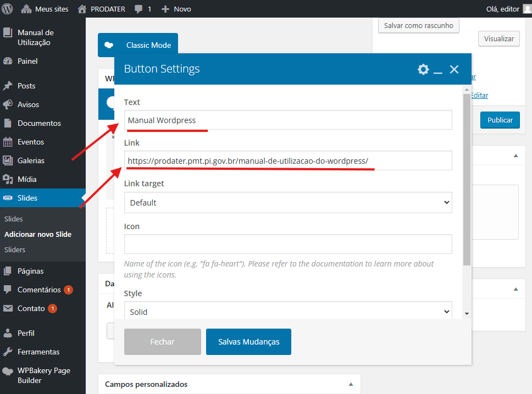Click the Manual de Utilização book icon
The height and width of the screenshot is (394, 532).
[x=8, y=32]
